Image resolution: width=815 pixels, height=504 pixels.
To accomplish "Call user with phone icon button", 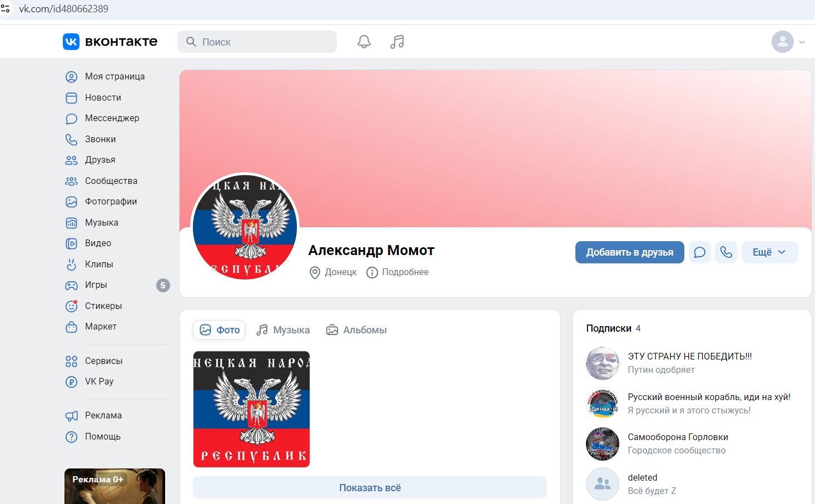I will click(x=726, y=252).
